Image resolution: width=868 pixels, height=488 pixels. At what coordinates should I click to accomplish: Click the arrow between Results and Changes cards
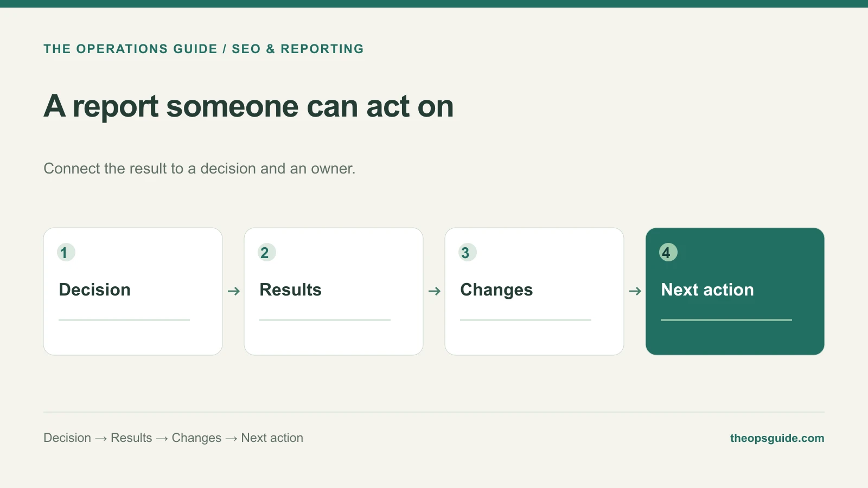[x=435, y=291]
